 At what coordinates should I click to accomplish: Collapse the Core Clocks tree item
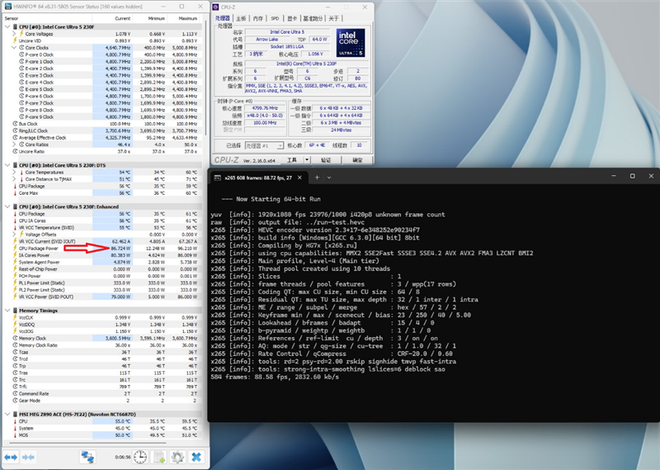[14, 46]
